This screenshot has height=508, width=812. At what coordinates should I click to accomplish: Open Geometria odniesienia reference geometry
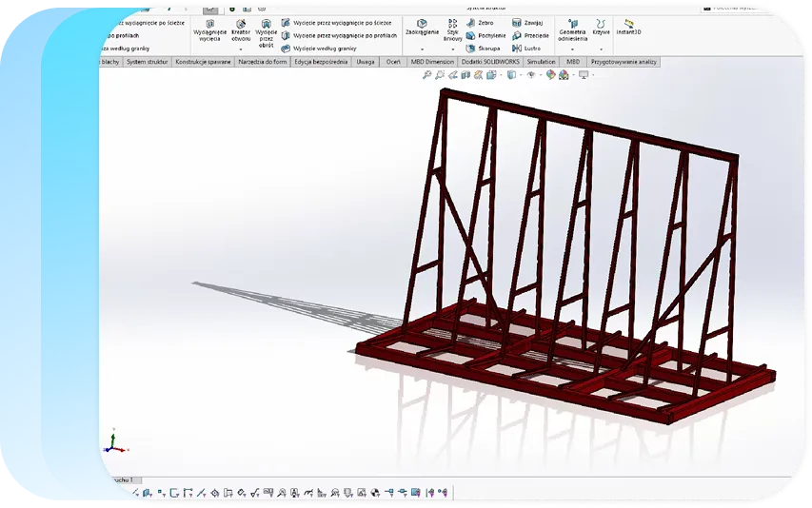[572, 30]
